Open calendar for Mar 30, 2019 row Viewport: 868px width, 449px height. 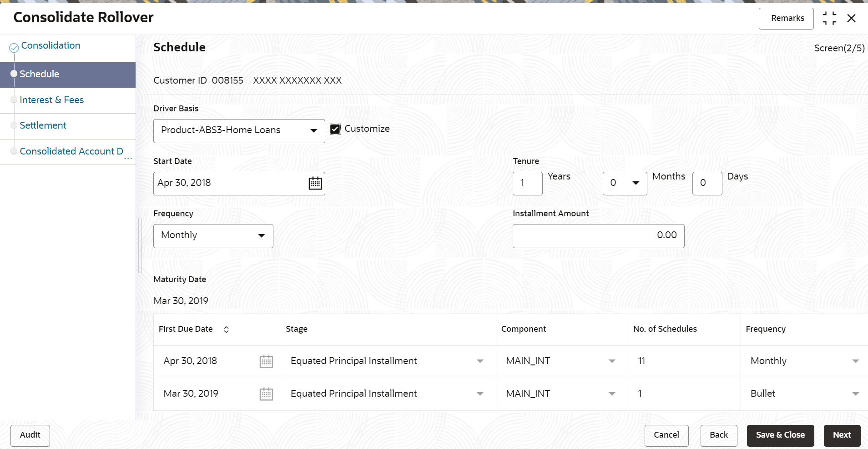[x=266, y=394]
